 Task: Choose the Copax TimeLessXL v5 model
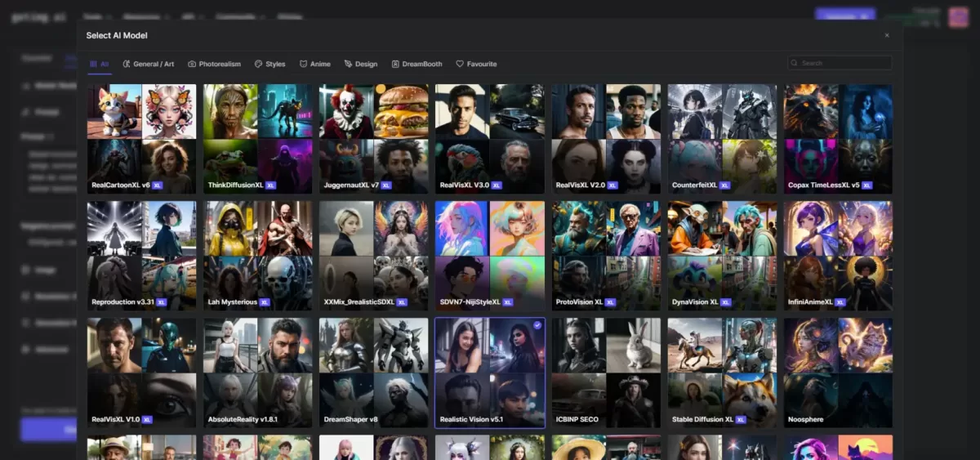[839, 139]
